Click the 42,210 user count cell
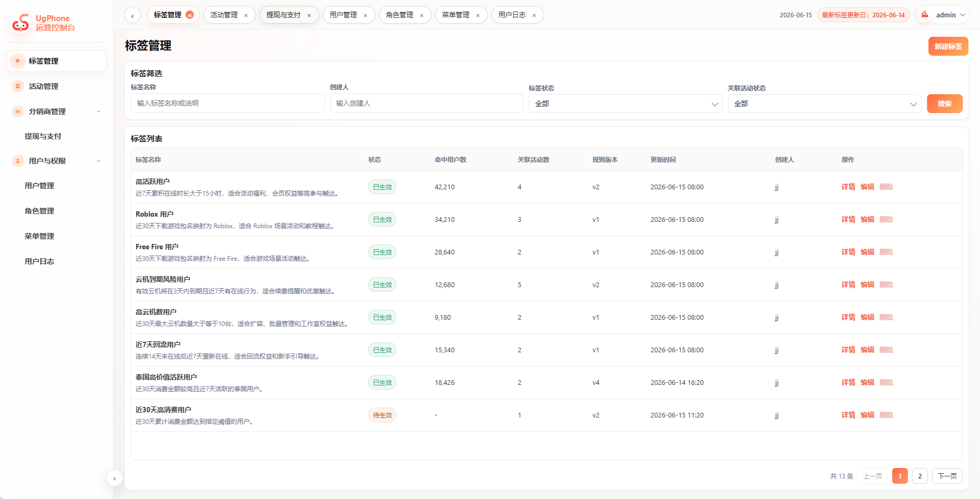This screenshot has width=980, height=499. [444, 187]
